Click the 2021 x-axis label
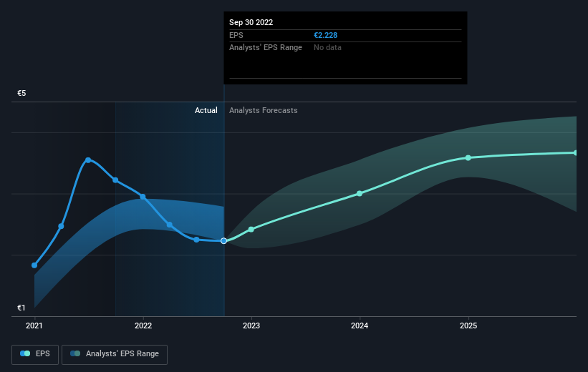Screen dimensions: 588x372 [34, 326]
